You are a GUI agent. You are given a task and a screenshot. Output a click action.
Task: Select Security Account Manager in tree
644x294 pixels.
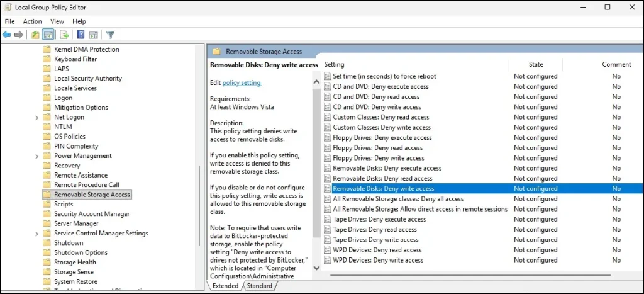coord(92,214)
